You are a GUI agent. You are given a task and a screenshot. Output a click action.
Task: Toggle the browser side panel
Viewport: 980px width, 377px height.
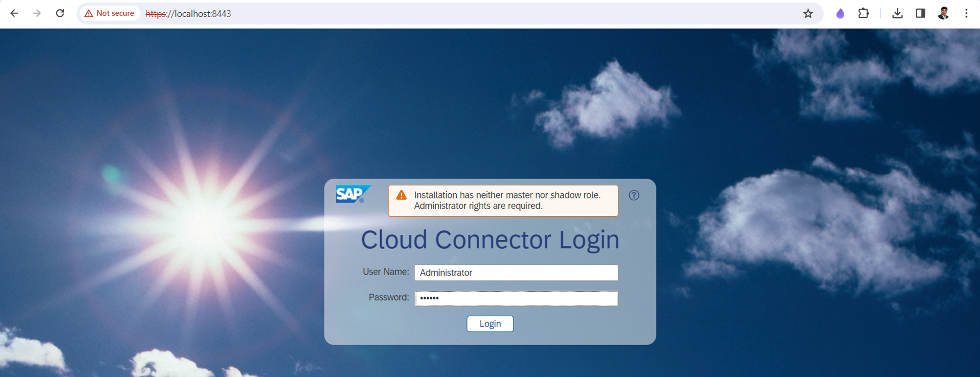pyautogui.click(x=920, y=13)
